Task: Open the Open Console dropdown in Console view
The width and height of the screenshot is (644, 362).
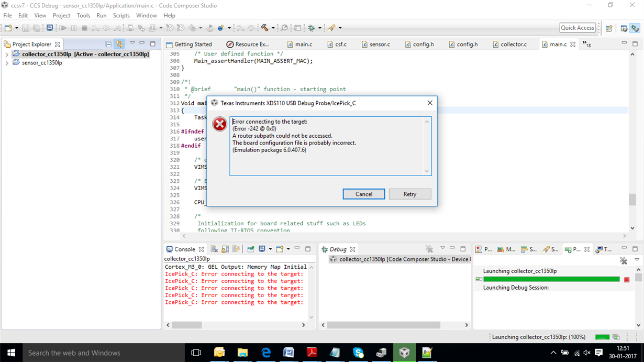Action: click(x=288, y=249)
